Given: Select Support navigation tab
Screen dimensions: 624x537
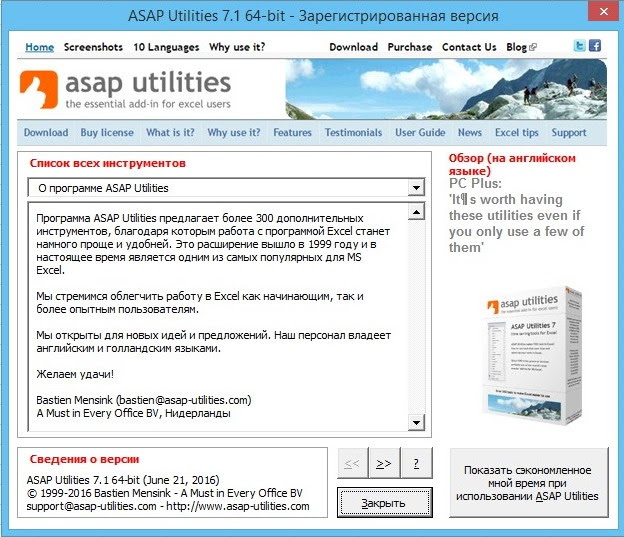Looking at the screenshot, I should [569, 133].
